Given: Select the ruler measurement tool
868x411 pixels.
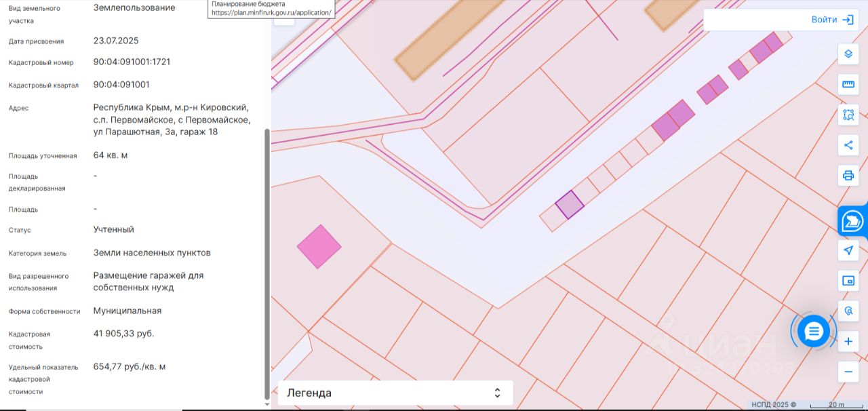Looking at the screenshot, I should tap(848, 84).
